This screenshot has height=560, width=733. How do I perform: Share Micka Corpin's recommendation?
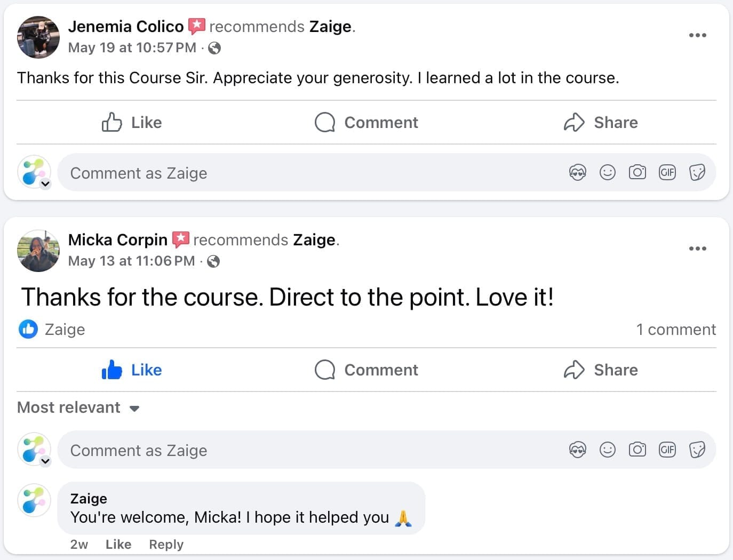[601, 370]
